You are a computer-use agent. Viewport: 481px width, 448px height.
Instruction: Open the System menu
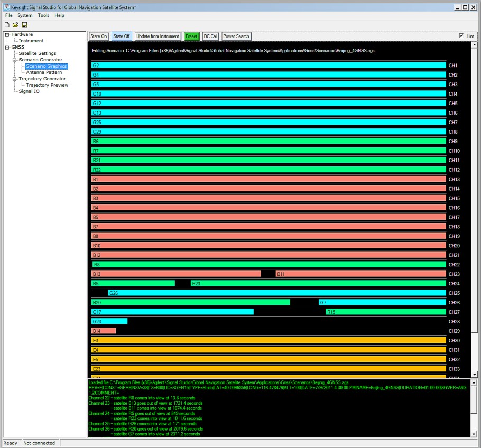coord(25,15)
